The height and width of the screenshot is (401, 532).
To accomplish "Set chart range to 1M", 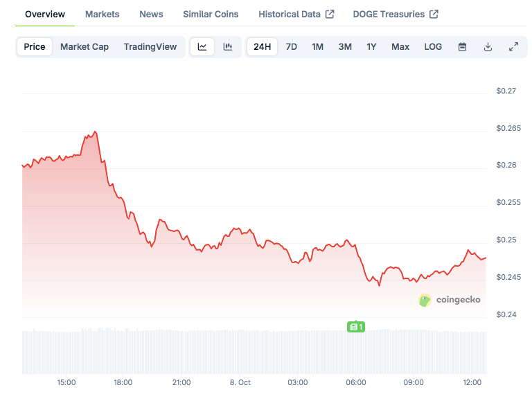I will (x=317, y=47).
